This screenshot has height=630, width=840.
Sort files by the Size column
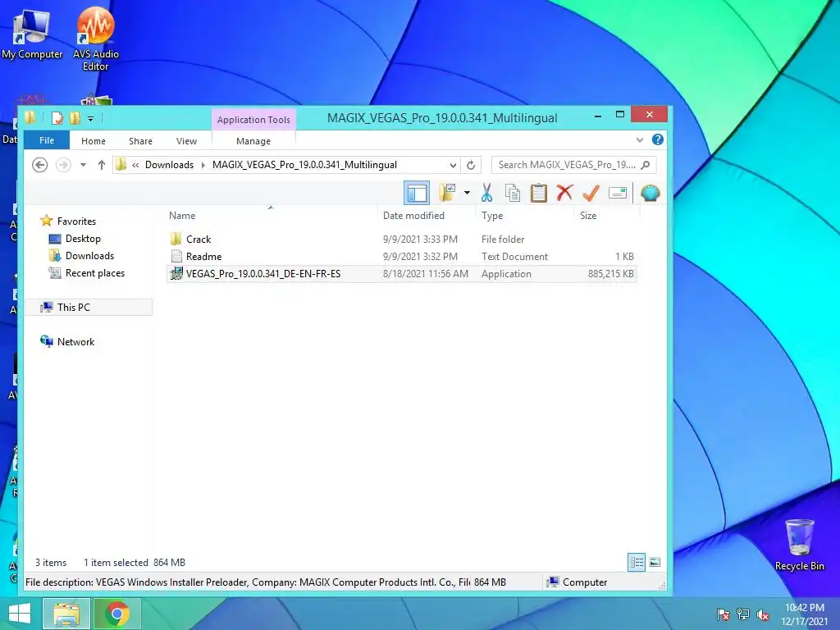click(588, 216)
